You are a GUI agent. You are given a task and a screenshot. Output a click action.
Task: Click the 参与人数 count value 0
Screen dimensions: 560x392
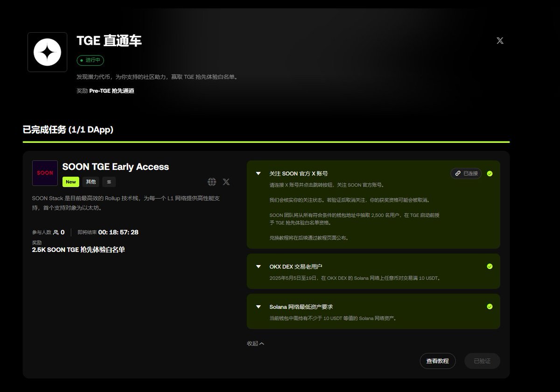[63, 232]
